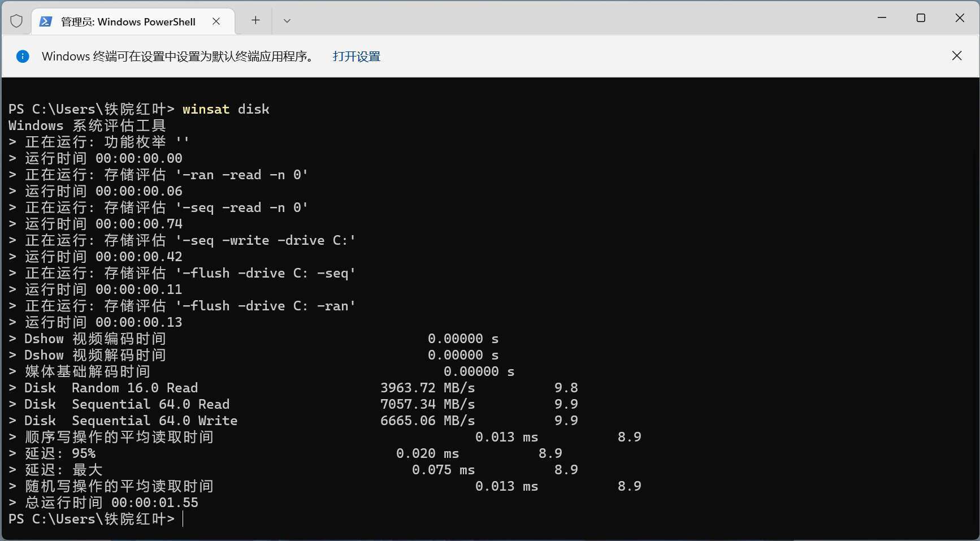Open a new tab with the plus button
The image size is (980, 541).
point(255,20)
